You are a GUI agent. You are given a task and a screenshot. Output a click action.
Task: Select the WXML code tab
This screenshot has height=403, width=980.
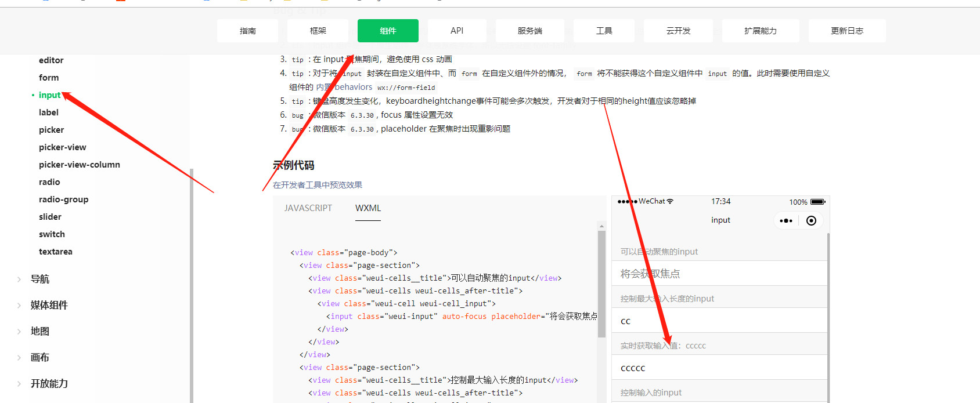tap(368, 208)
